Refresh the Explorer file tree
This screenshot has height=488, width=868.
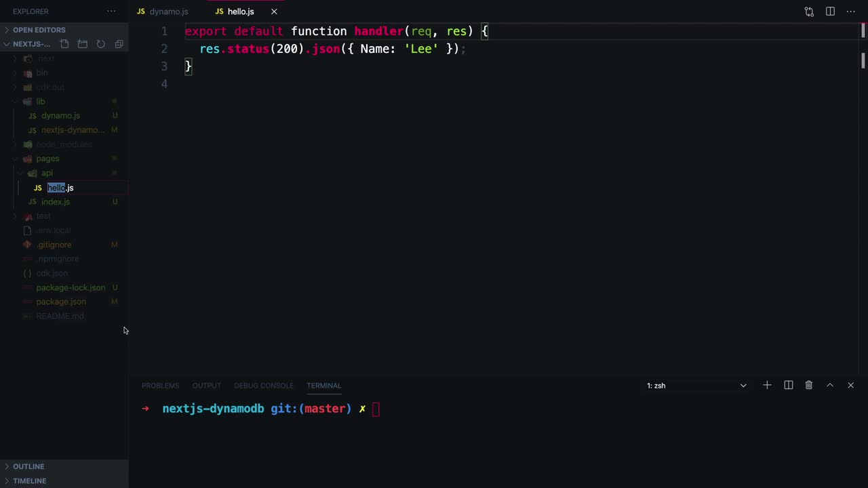pyautogui.click(x=100, y=44)
